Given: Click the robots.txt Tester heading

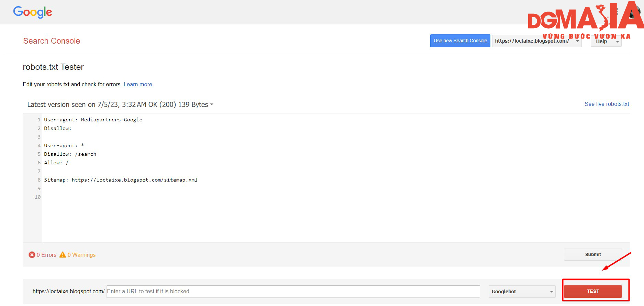Looking at the screenshot, I should pyautogui.click(x=53, y=67).
